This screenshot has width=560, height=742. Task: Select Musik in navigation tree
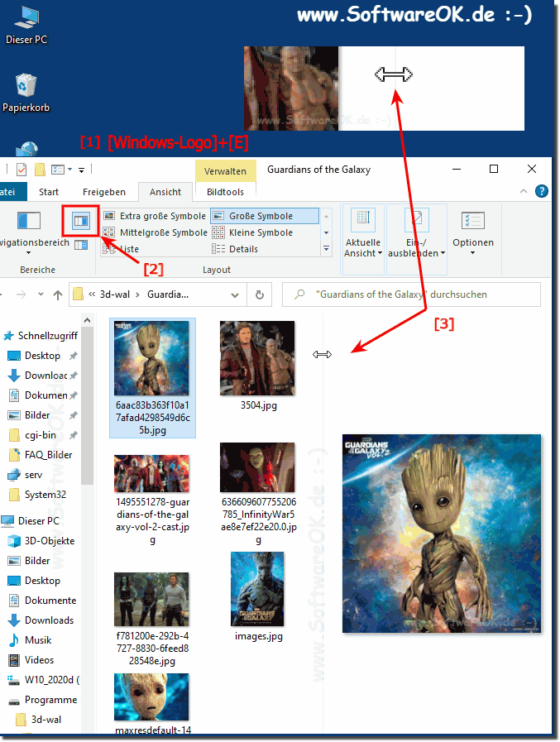(x=31, y=640)
